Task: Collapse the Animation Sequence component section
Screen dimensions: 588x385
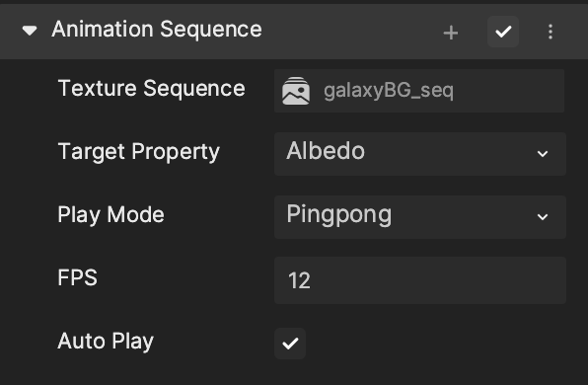Action: pos(30,31)
